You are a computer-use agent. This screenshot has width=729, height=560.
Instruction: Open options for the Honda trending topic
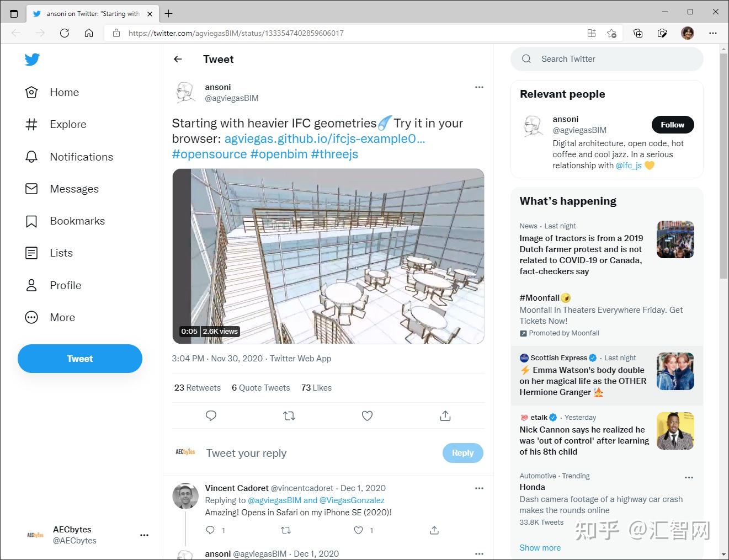click(x=689, y=477)
